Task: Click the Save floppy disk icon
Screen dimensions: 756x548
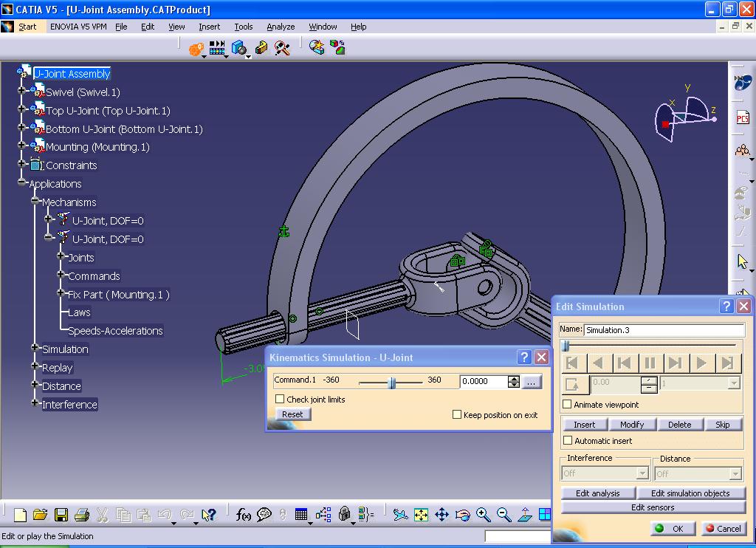Action: (61, 515)
